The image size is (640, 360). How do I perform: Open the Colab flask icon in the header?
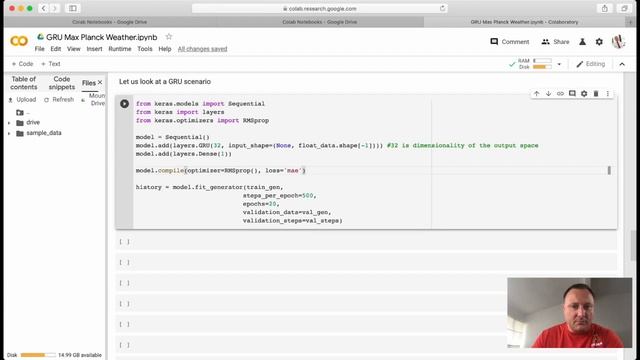pyautogui.click(x=582, y=42)
